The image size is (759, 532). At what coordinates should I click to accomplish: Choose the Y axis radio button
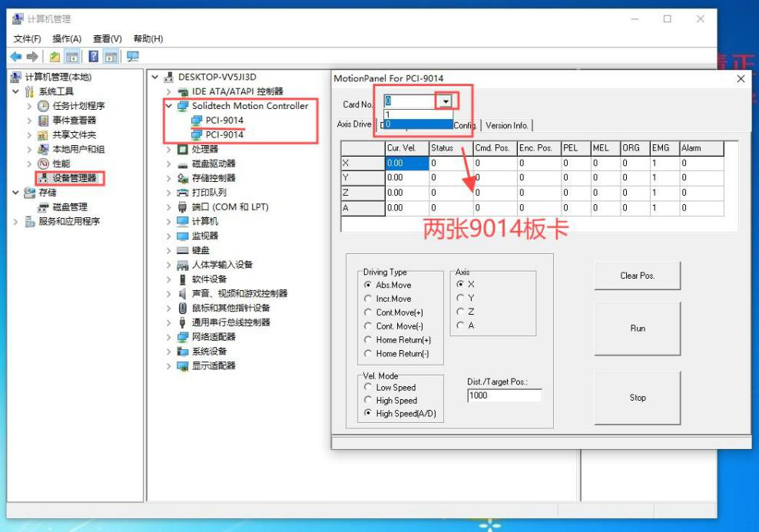click(460, 298)
